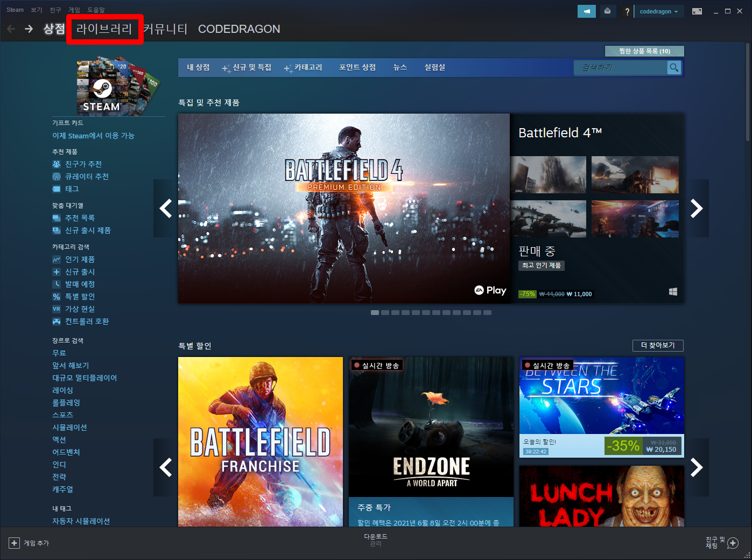This screenshot has height=560, width=752.
Task: Open 인기 제품 top sellers icon
Action: click(57, 260)
